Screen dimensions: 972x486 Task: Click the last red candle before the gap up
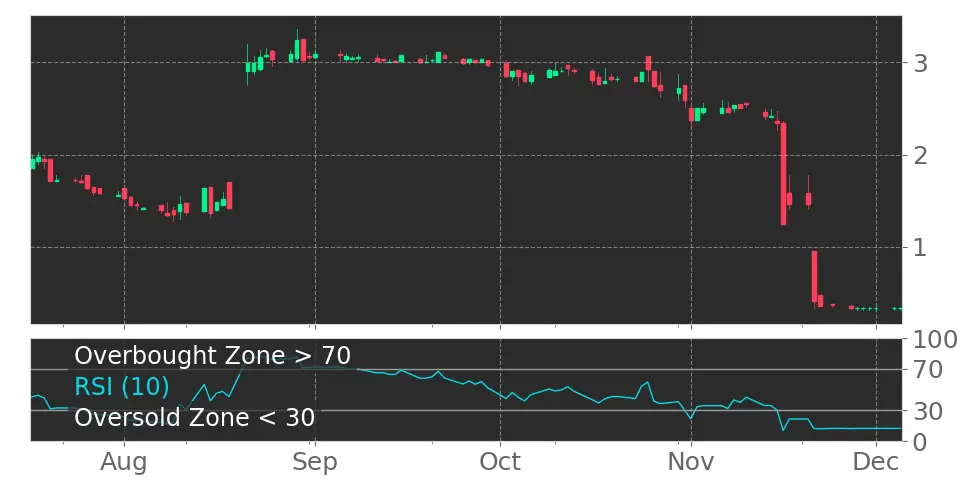229,195
